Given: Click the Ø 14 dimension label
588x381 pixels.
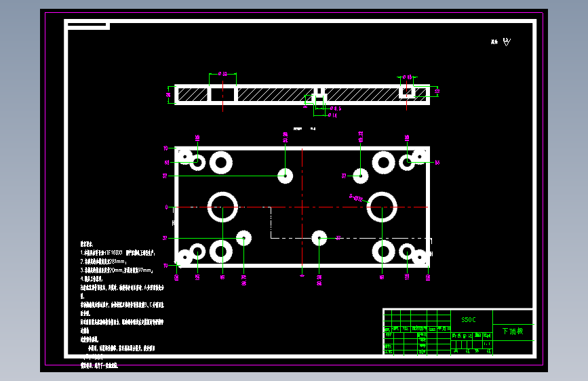Looking at the screenshot, I should coord(332,115).
